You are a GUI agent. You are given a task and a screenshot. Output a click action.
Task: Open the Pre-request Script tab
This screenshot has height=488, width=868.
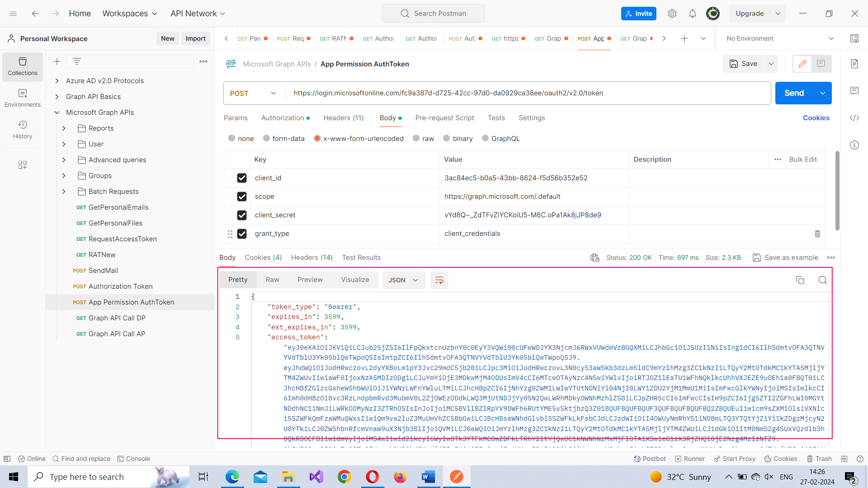(444, 118)
